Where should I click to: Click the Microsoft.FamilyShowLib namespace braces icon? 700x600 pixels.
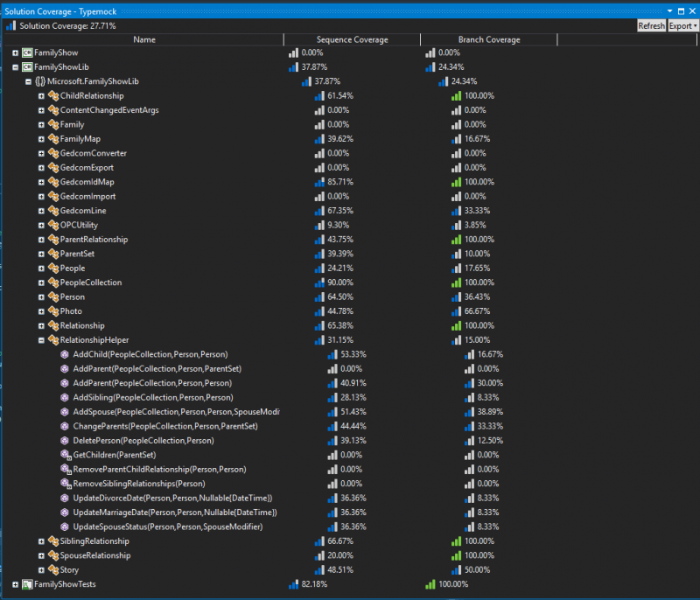(40, 81)
